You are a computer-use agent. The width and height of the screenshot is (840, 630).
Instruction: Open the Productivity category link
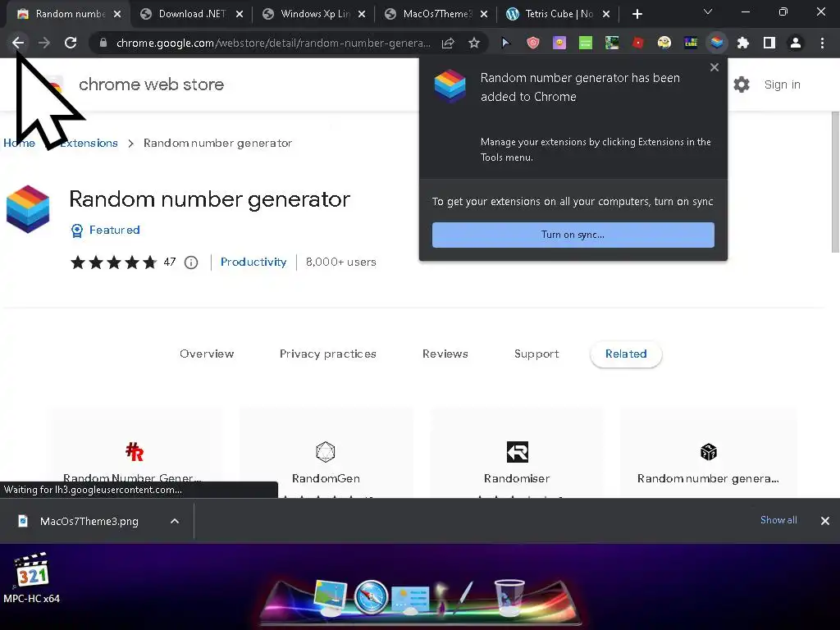click(253, 262)
